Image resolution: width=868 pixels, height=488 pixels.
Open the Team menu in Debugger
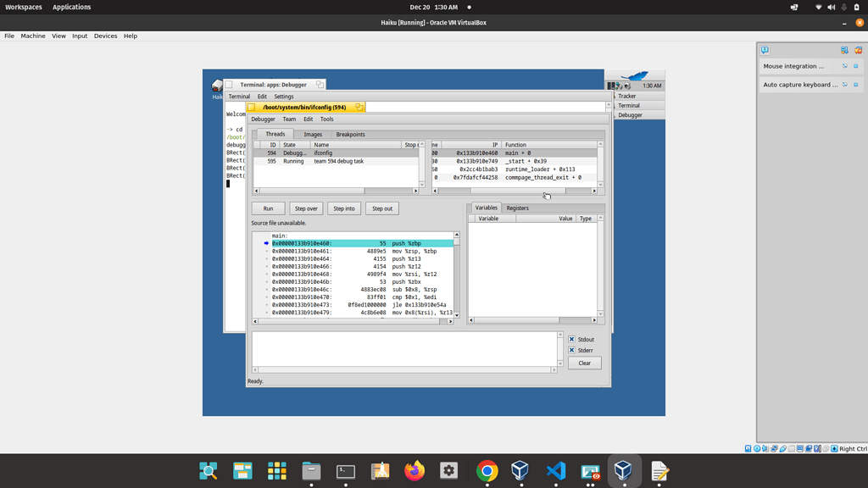point(289,119)
